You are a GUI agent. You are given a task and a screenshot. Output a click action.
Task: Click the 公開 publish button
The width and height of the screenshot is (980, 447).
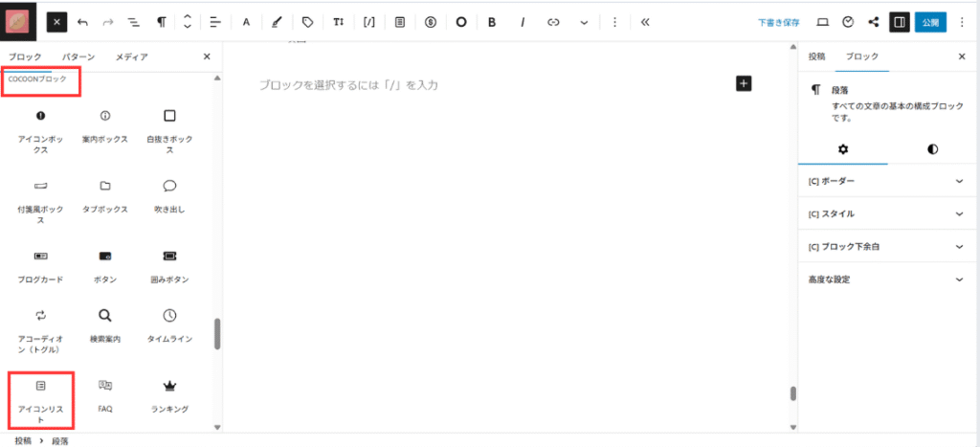[930, 22]
